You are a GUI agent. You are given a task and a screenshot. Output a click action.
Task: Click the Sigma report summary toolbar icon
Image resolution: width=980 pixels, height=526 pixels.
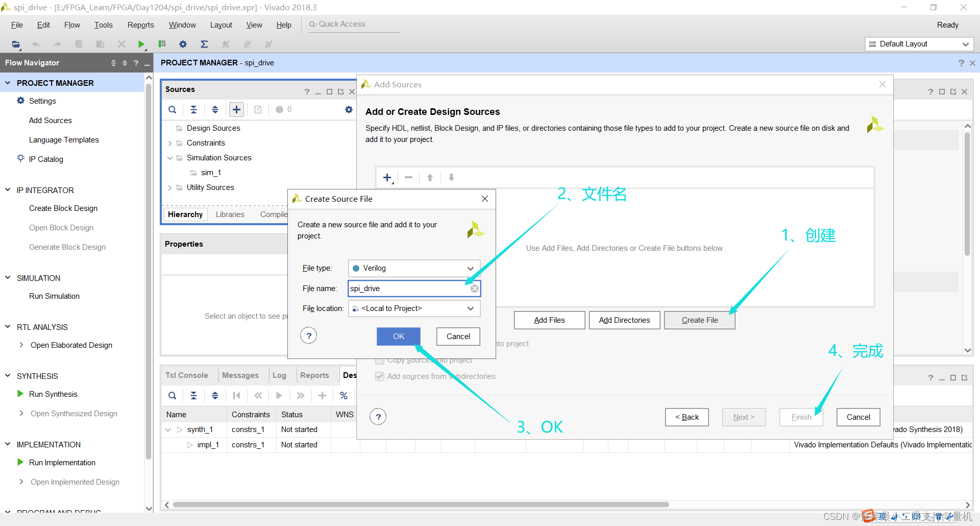(204, 44)
